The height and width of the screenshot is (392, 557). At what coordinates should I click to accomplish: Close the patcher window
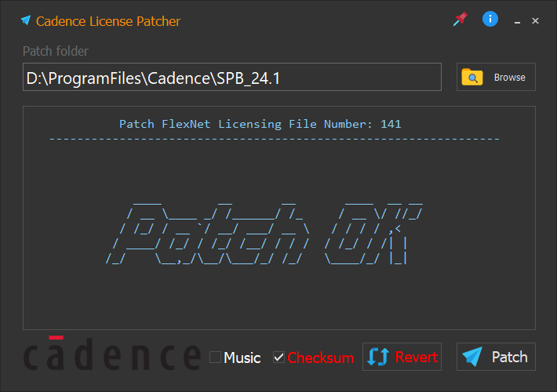point(536,21)
